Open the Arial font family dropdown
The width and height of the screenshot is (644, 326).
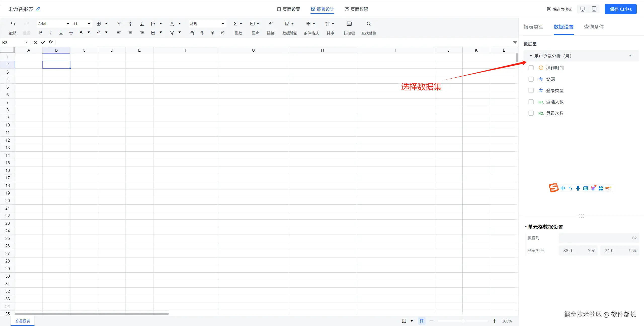point(54,24)
